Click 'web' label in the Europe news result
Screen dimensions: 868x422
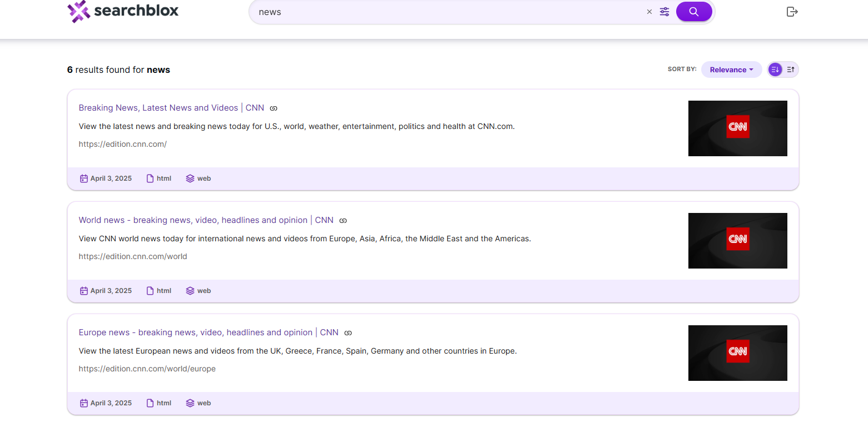204,403
